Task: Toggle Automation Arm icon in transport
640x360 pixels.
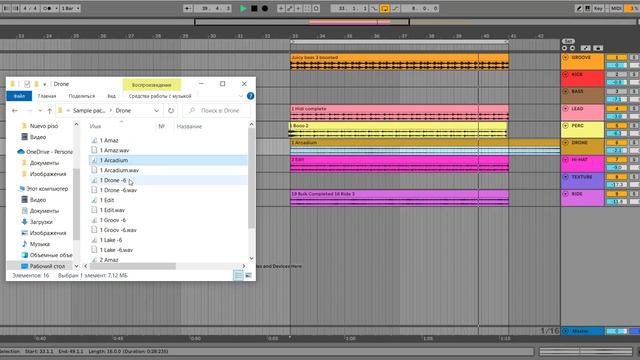Action: click(x=289, y=8)
